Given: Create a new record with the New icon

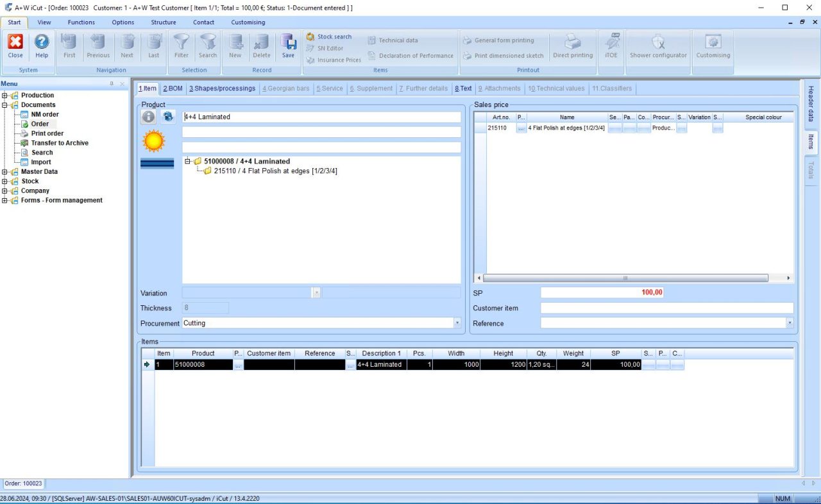Looking at the screenshot, I should tap(235, 45).
